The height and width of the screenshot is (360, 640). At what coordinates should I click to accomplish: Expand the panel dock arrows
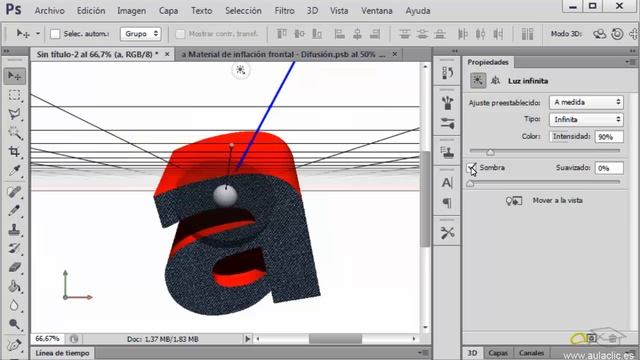[455, 51]
